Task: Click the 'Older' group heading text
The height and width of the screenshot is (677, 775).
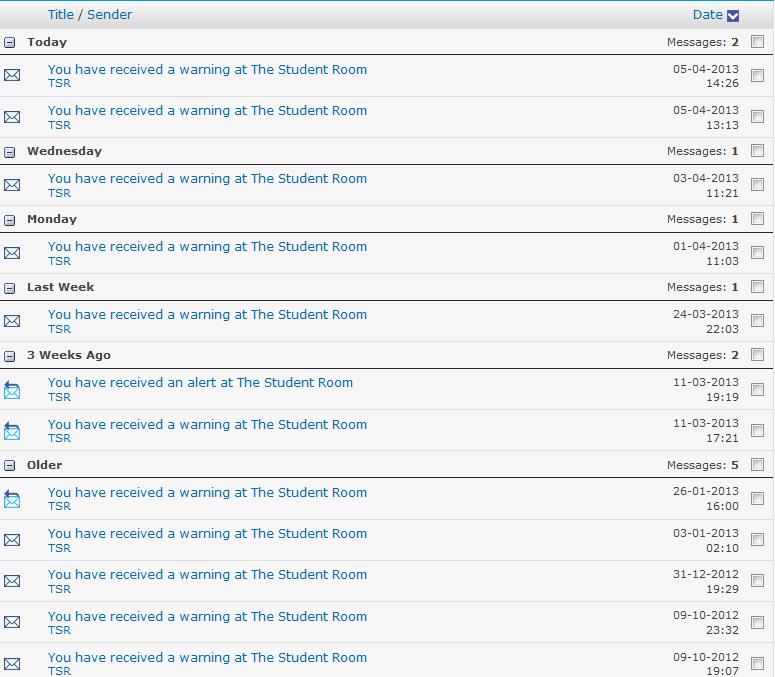Action: tap(44, 465)
